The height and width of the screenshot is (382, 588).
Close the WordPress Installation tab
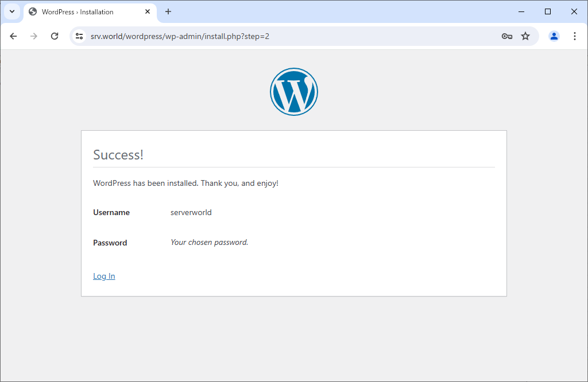[148, 11]
